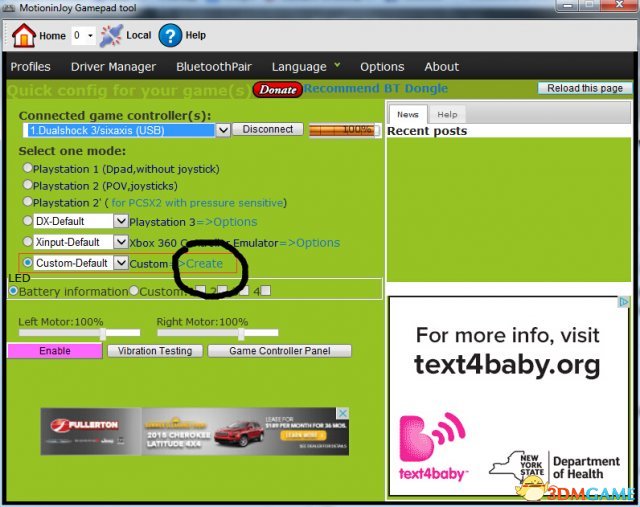Open the Custom-Default profile dropdown
The height and width of the screenshot is (507, 640).
click(x=120, y=262)
